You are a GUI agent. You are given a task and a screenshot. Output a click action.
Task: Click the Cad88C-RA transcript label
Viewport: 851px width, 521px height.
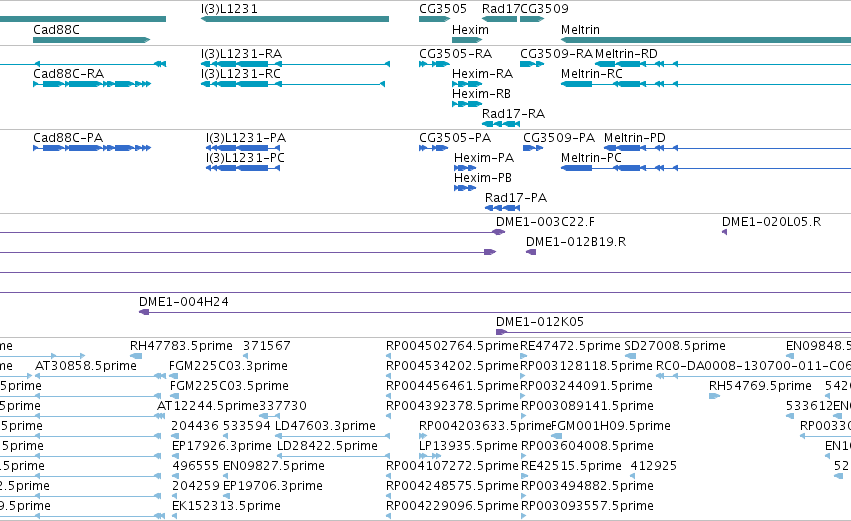tap(68, 74)
